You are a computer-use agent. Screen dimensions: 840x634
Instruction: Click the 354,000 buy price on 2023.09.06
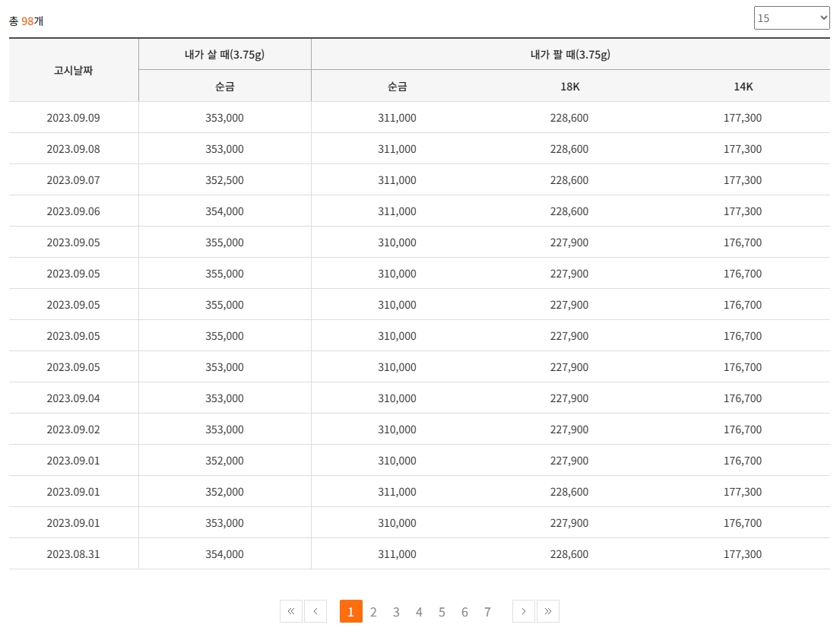click(x=224, y=211)
